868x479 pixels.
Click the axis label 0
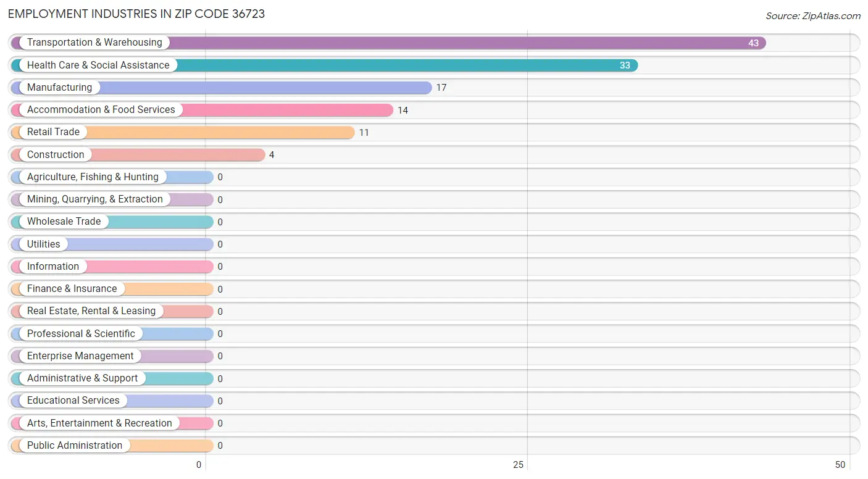pos(199,465)
